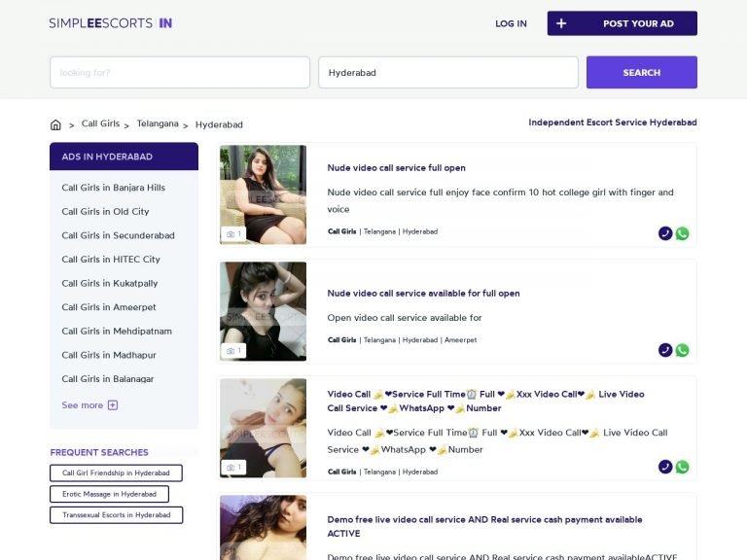Open the 'Demo free live video call' ad thumbnail

[263, 528]
